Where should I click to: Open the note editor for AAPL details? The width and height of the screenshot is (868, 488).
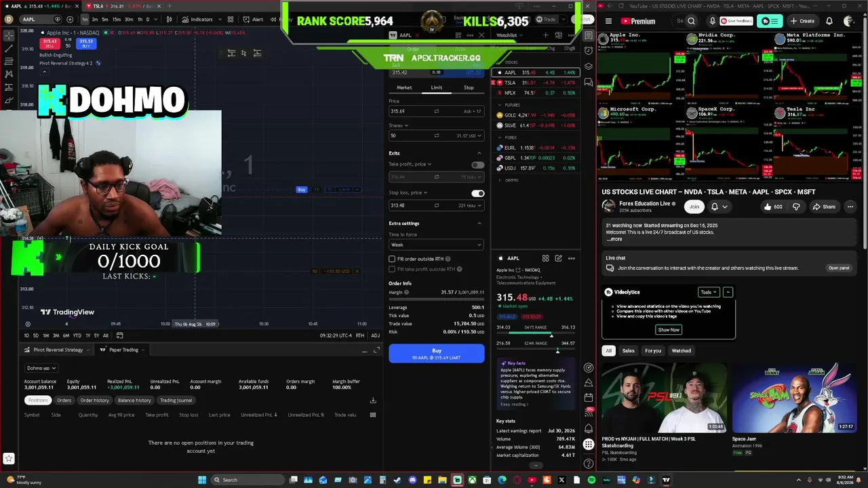[x=558, y=258]
